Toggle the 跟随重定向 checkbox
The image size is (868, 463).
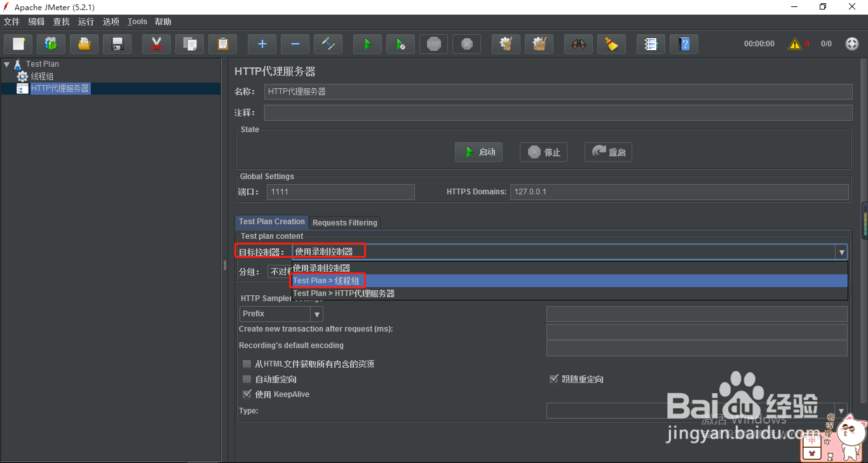(553, 379)
